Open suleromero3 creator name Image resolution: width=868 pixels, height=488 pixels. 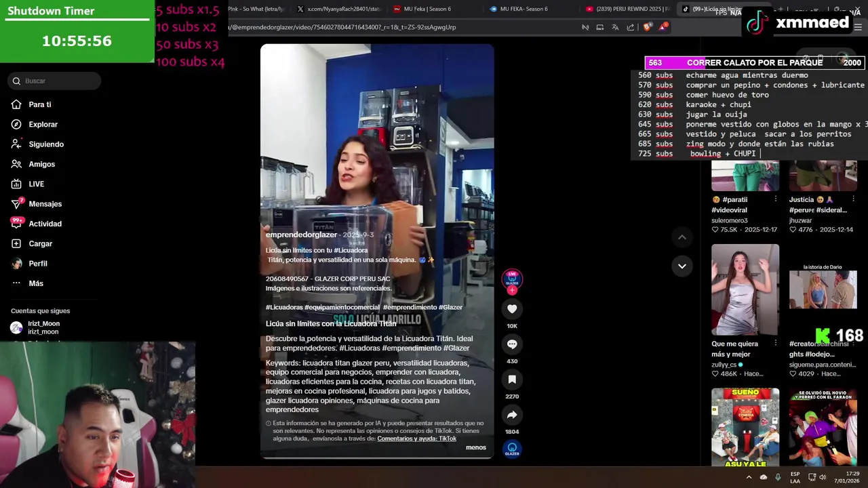pos(730,220)
